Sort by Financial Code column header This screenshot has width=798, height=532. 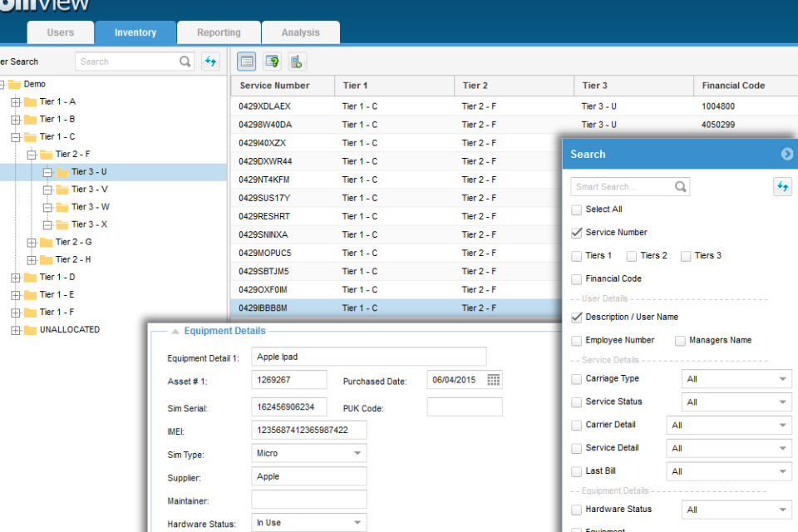(746, 86)
